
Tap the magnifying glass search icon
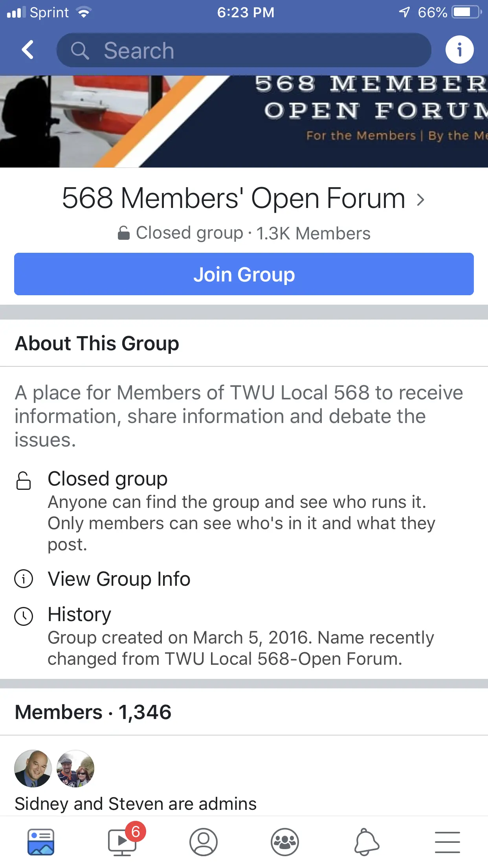(80, 51)
